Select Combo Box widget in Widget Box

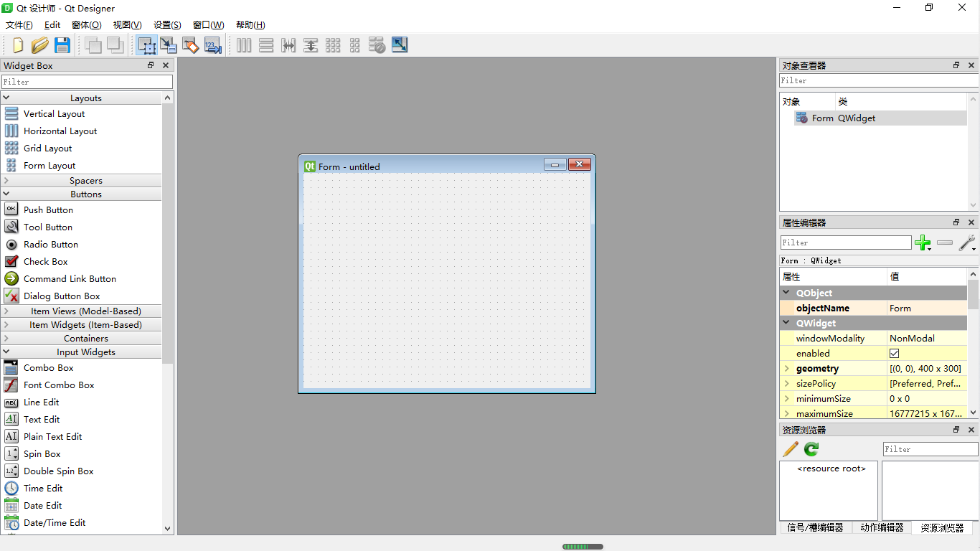81,367
